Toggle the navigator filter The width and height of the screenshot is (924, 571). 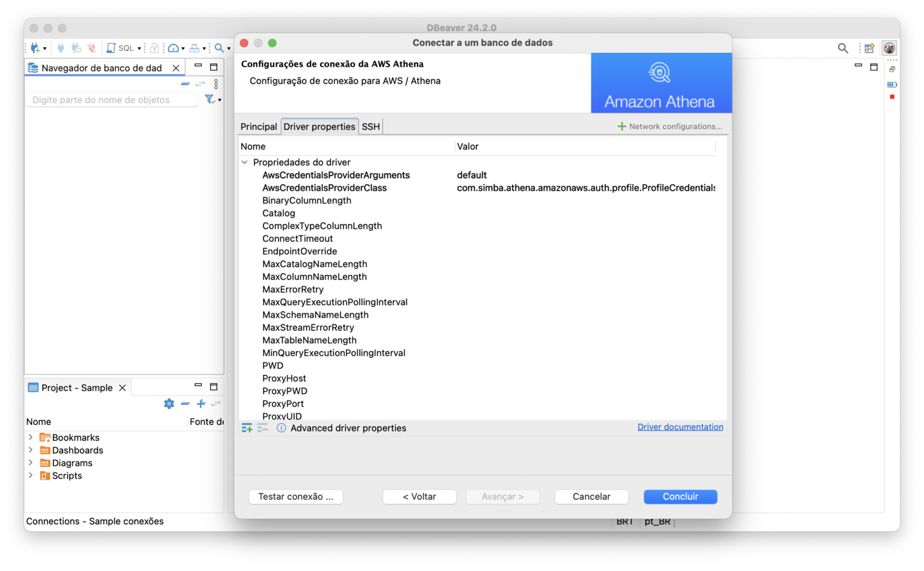[x=211, y=99]
